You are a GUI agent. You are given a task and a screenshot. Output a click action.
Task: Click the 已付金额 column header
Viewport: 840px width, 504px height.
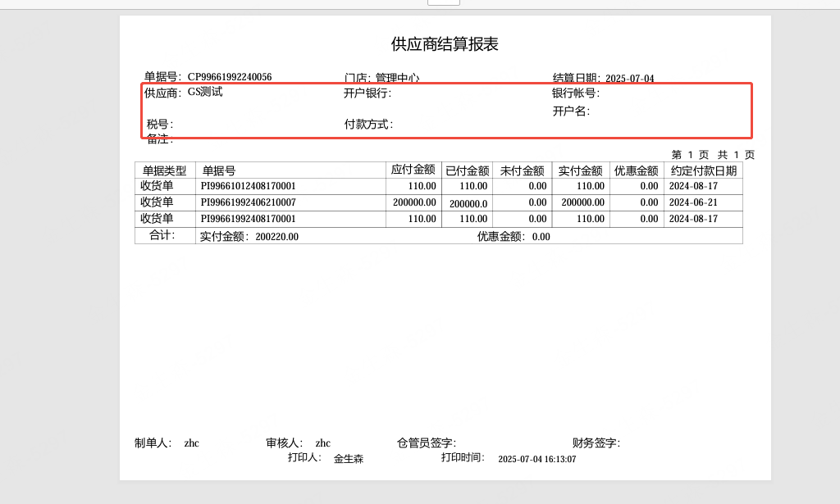[468, 170]
